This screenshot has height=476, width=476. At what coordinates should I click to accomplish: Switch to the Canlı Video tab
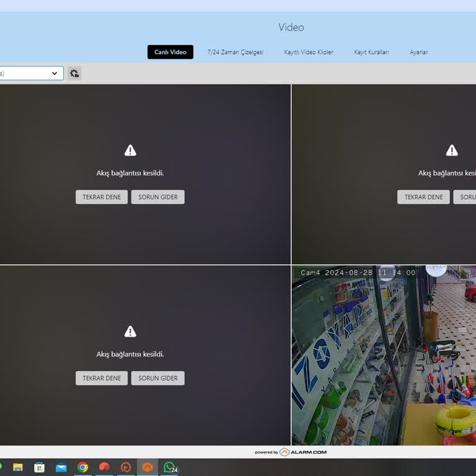170,52
